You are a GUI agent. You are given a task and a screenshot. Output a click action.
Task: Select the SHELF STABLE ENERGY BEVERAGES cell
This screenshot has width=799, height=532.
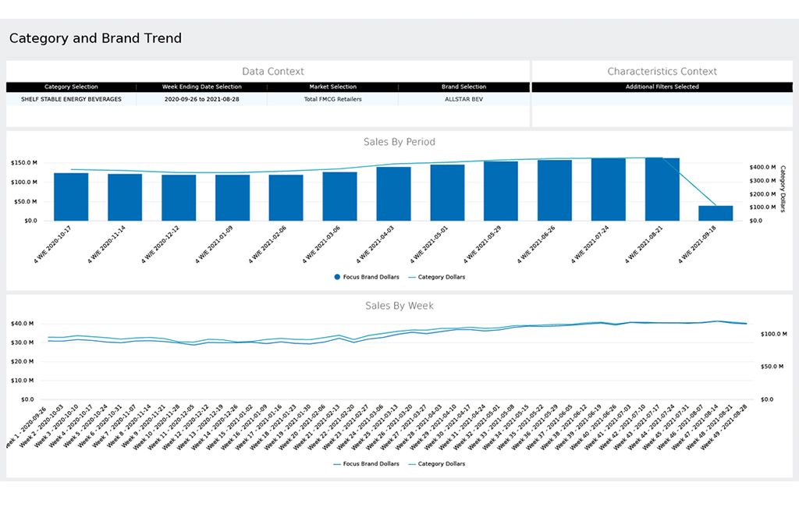pyautogui.click(x=71, y=99)
